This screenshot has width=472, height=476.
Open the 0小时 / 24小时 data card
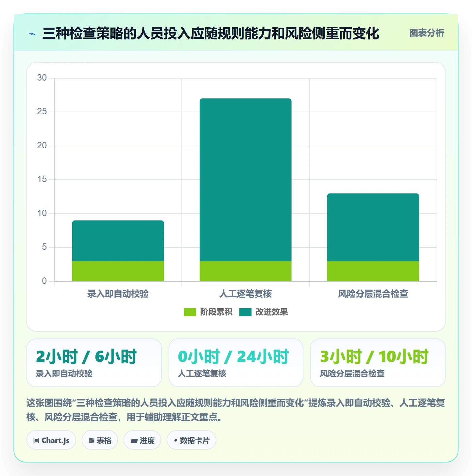(x=236, y=363)
